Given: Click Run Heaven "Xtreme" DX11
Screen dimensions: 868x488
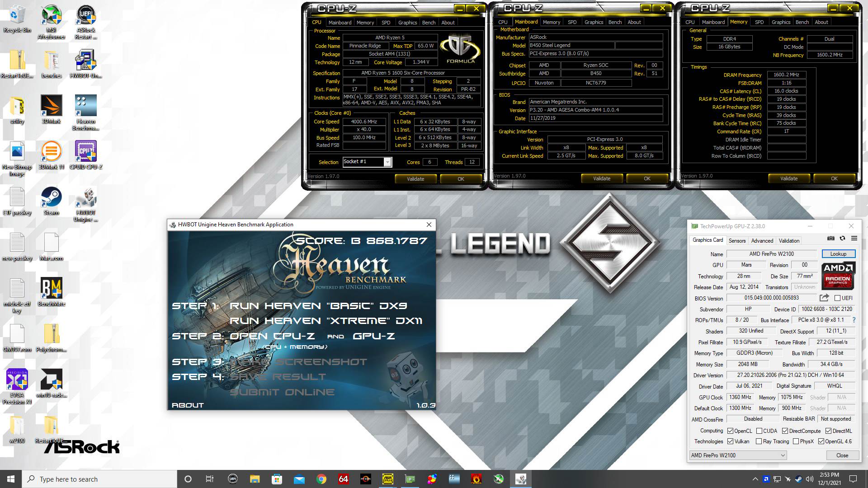Looking at the screenshot, I should coord(326,321).
